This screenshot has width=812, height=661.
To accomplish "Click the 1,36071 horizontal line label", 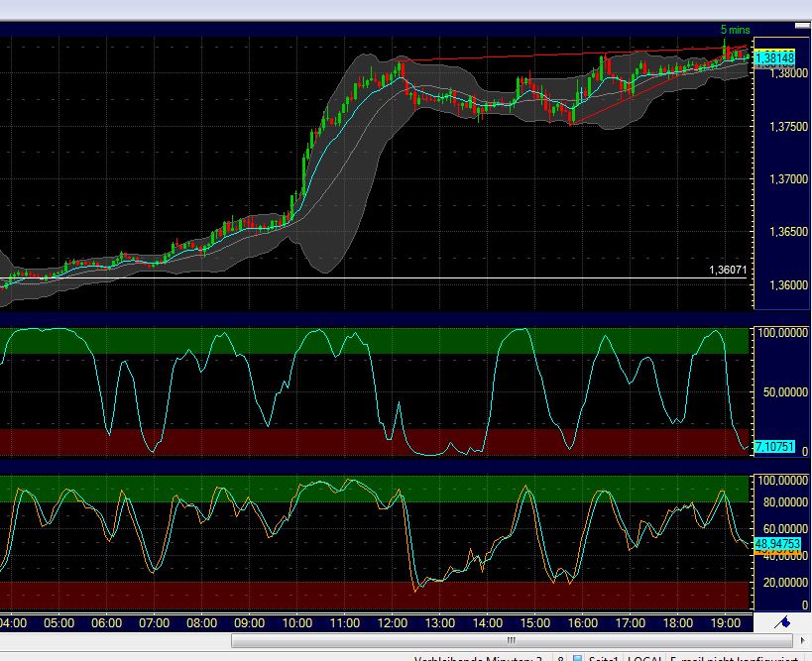I will [727, 269].
